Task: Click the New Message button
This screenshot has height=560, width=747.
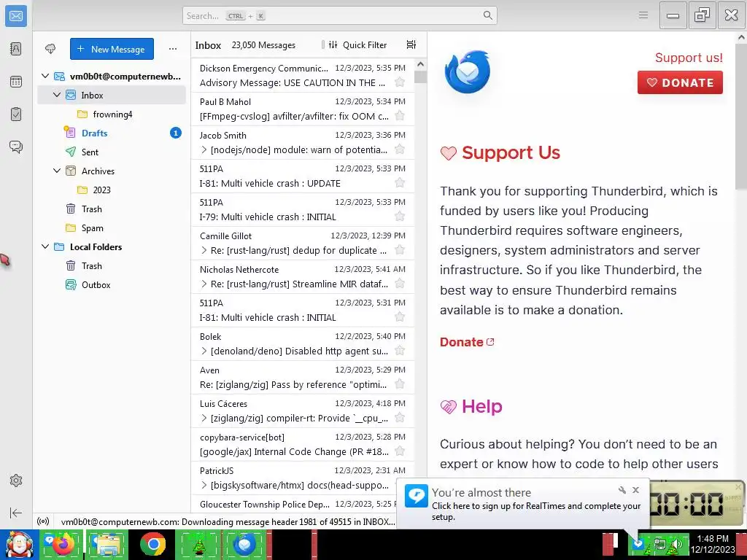Action: coord(112,49)
